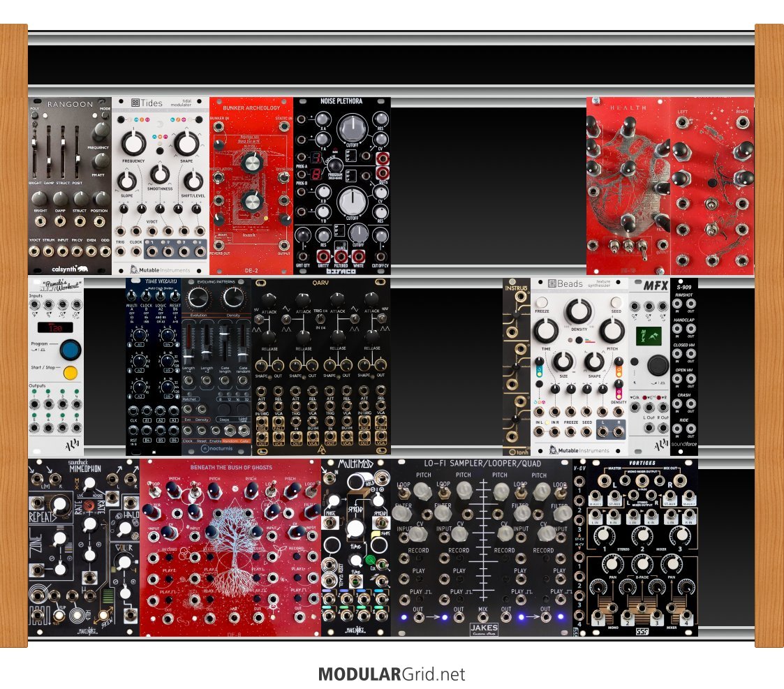Screen dimensions: 784x689
Task: Click the Noise Plethora WHITE output jack
Action: [358, 256]
